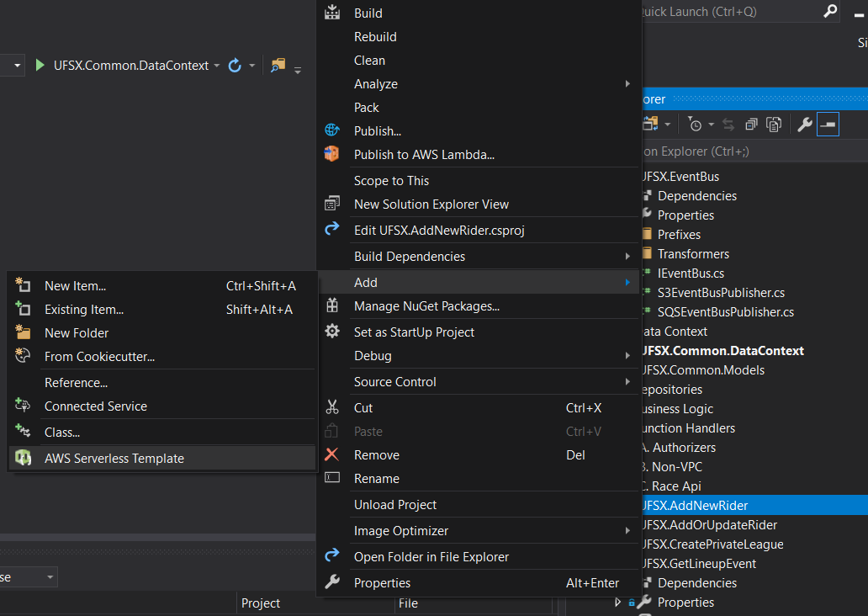Click the Manage NuGet Packages package icon
This screenshot has width=868, height=616.
tap(332, 307)
